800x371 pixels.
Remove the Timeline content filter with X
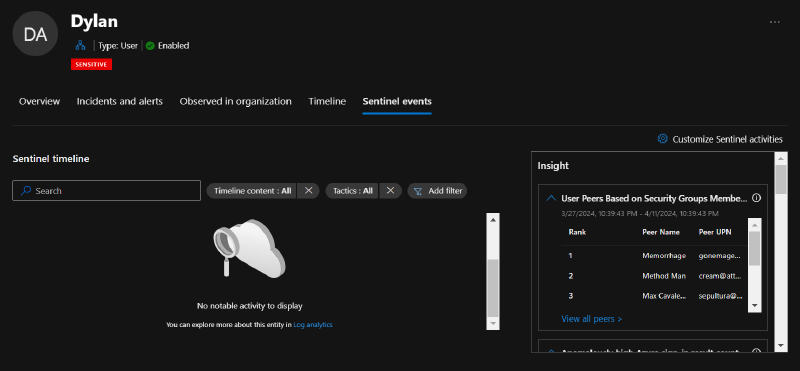tap(308, 190)
